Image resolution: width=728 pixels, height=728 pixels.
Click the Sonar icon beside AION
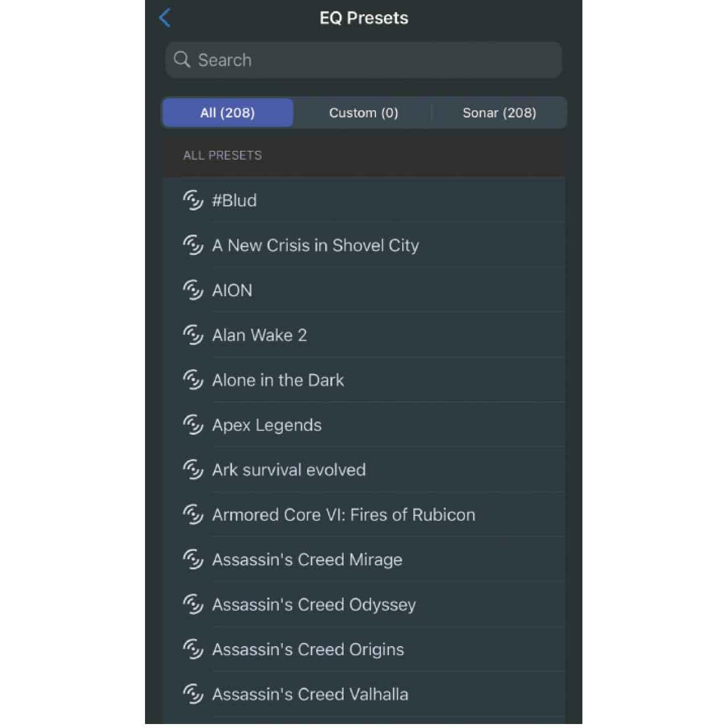(x=193, y=290)
